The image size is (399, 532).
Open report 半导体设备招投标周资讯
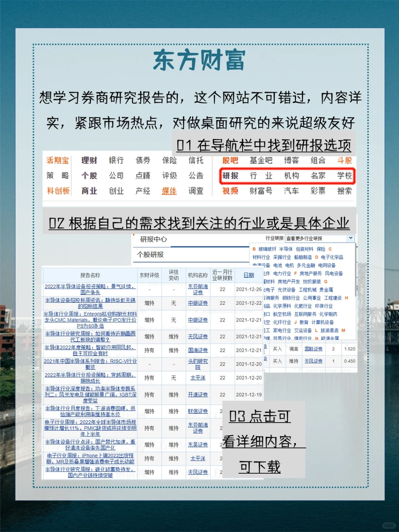click(x=91, y=303)
